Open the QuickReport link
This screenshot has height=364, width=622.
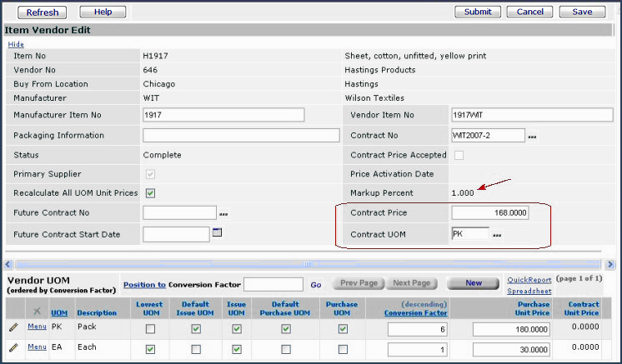click(529, 281)
